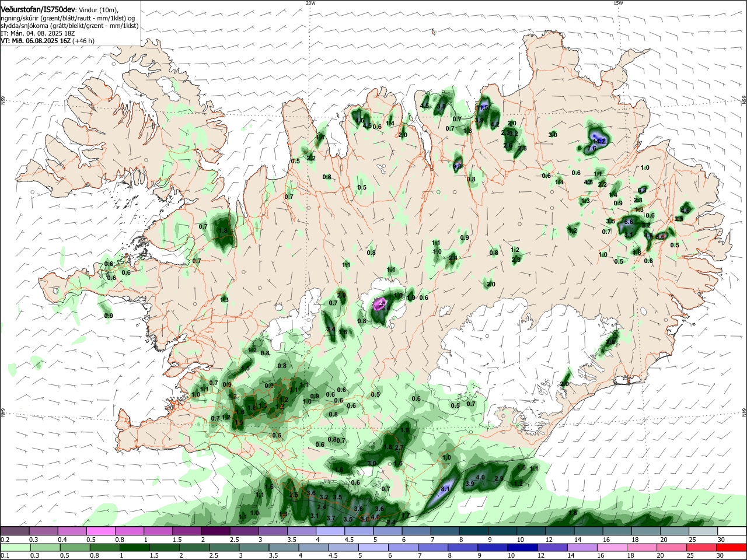Click top legend pale gray swatch 25–30
The image size is (747, 560).
pyautogui.click(x=703, y=531)
